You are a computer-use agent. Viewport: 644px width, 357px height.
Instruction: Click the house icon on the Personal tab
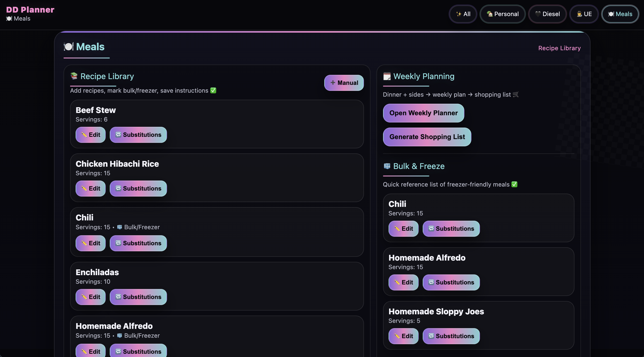coord(490,14)
